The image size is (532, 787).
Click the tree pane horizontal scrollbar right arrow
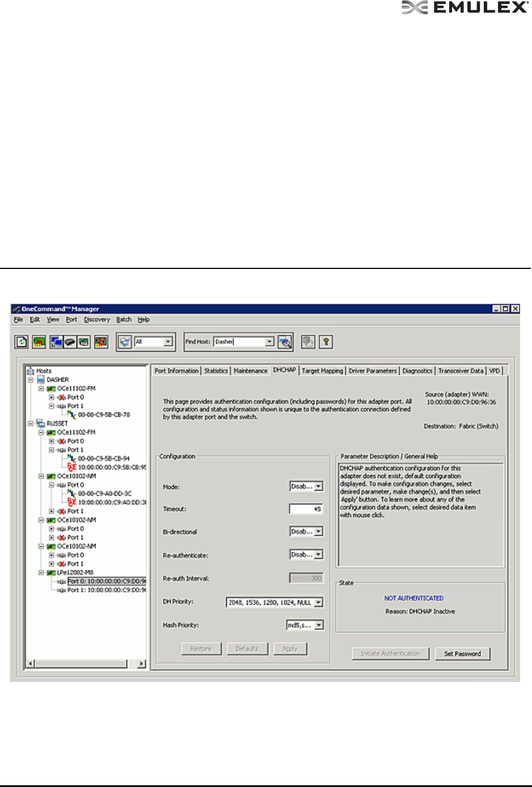[x=141, y=663]
